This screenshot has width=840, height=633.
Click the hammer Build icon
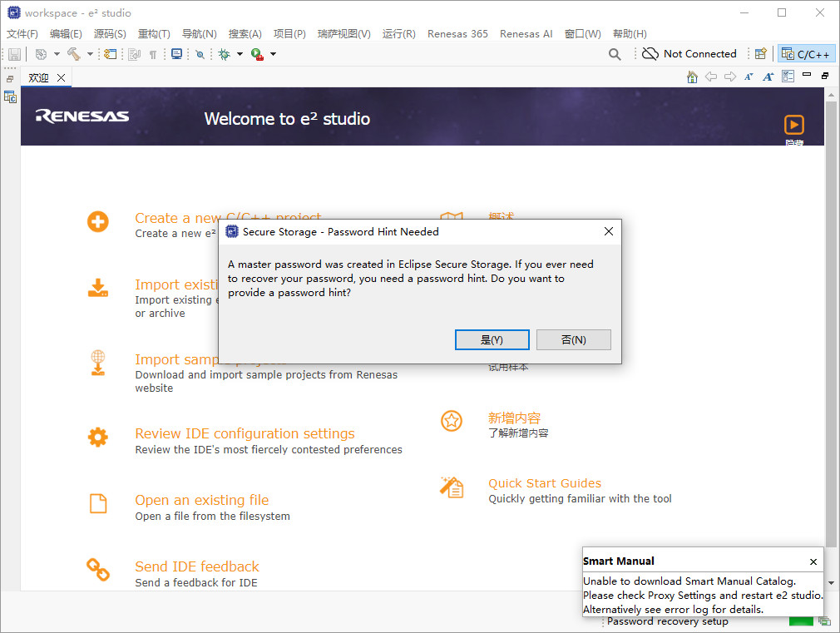click(73, 54)
